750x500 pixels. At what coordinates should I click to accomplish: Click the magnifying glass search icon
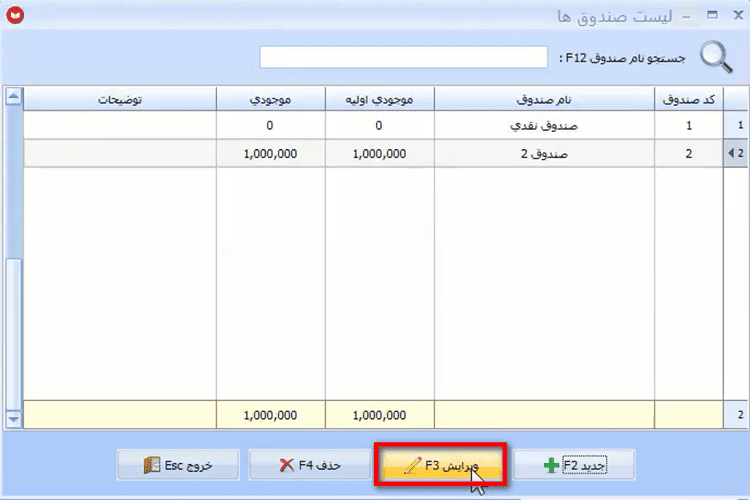pyautogui.click(x=716, y=57)
